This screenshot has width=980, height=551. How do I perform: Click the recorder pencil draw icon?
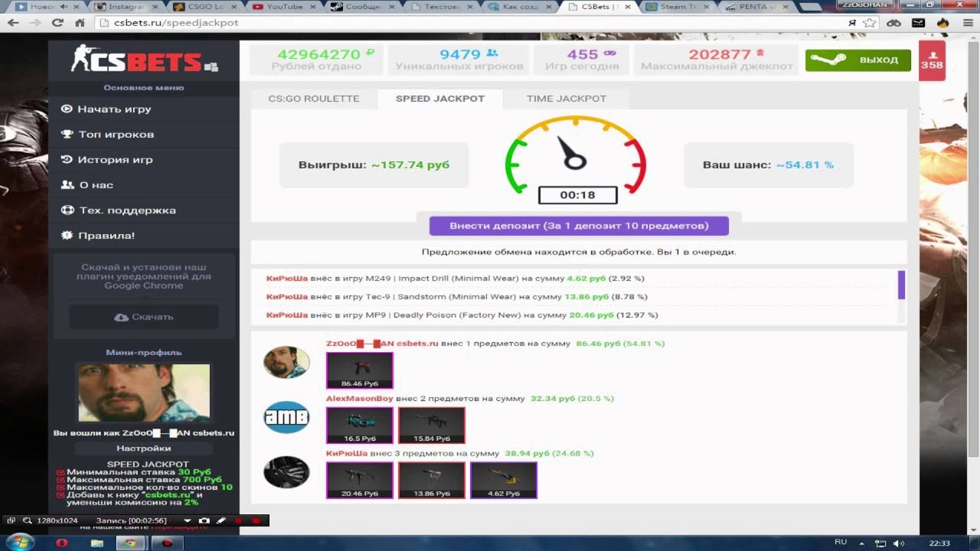click(221, 520)
